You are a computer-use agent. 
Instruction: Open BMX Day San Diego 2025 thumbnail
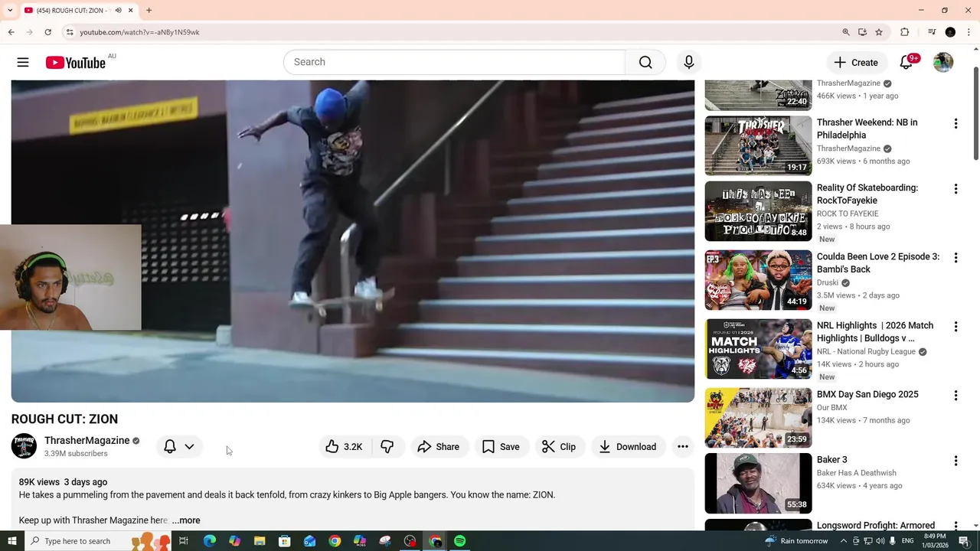758,418
